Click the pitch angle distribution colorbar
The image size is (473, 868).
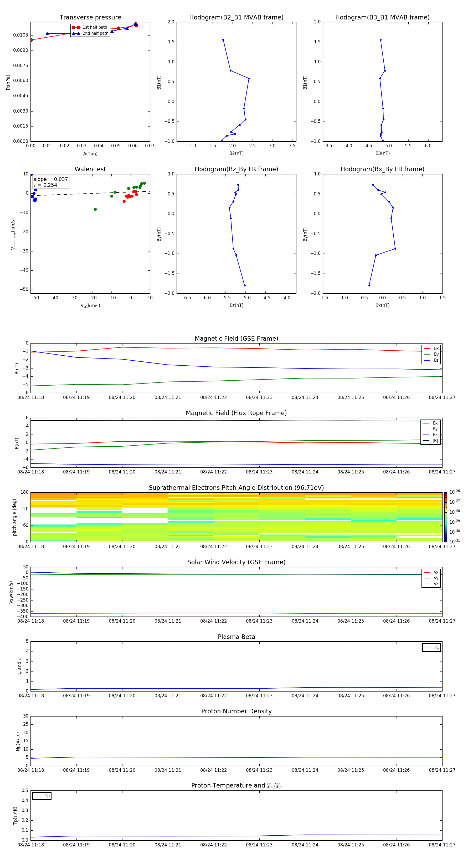click(445, 517)
